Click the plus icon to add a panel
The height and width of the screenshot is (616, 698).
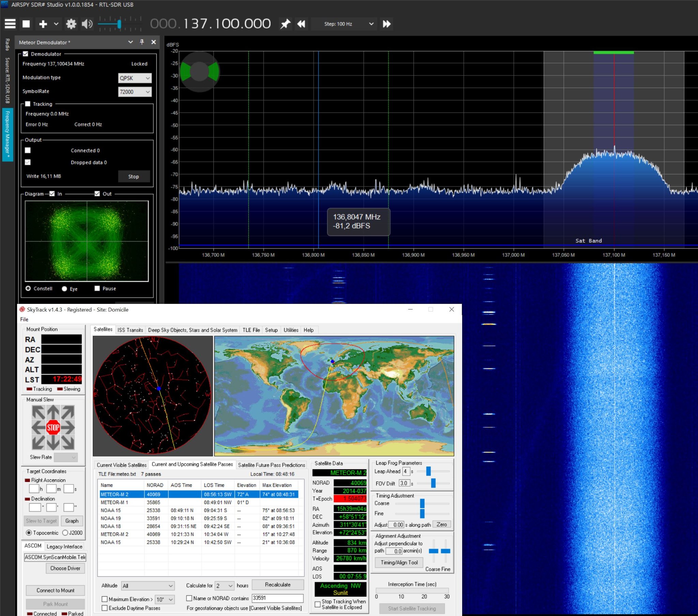click(x=43, y=24)
